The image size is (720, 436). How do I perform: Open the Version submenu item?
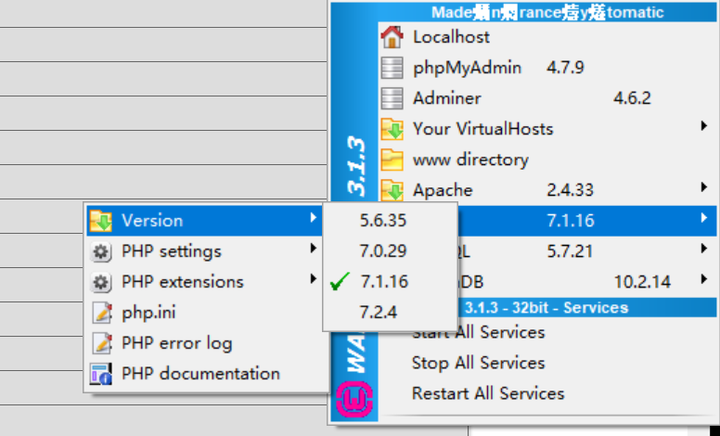pyautogui.click(x=152, y=220)
